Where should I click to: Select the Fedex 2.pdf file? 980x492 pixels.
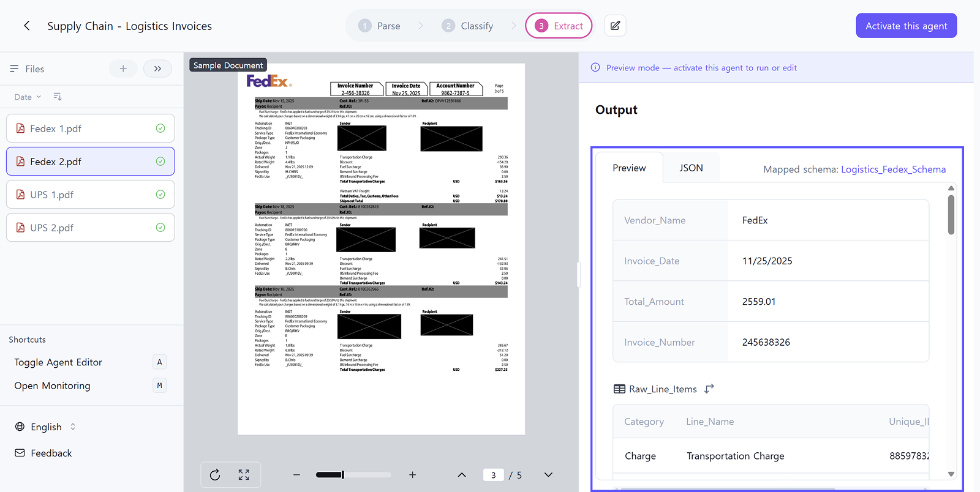point(91,162)
